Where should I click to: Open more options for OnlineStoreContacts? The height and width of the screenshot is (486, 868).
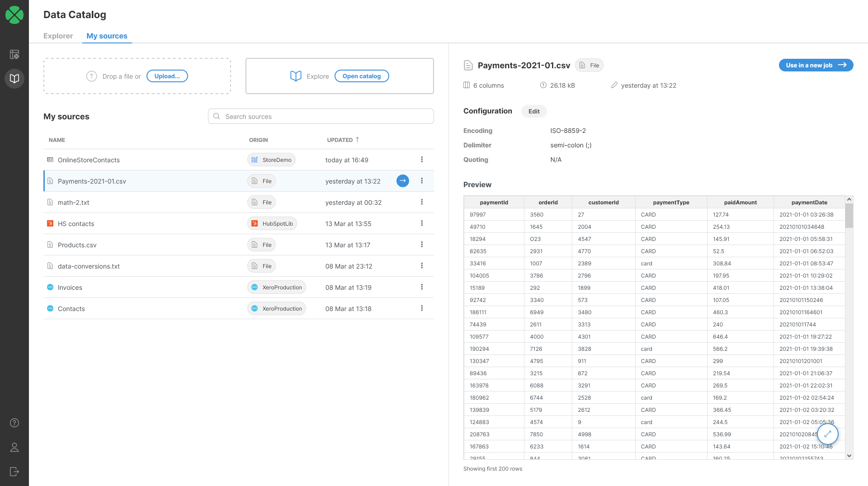422,160
